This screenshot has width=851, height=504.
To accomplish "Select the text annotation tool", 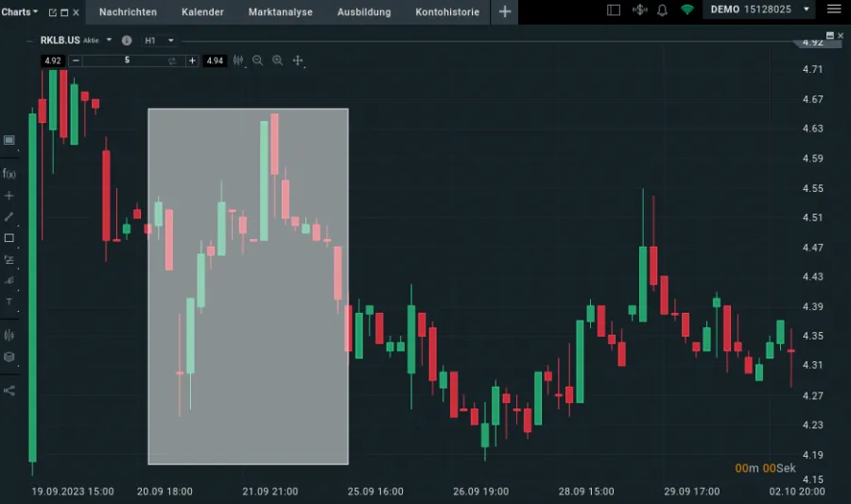I will (9, 301).
